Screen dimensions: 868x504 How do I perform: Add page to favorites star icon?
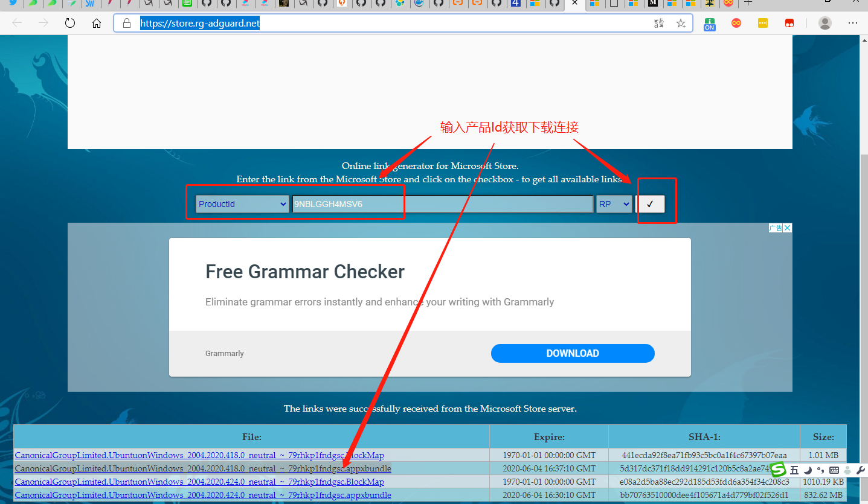coord(681,23)
